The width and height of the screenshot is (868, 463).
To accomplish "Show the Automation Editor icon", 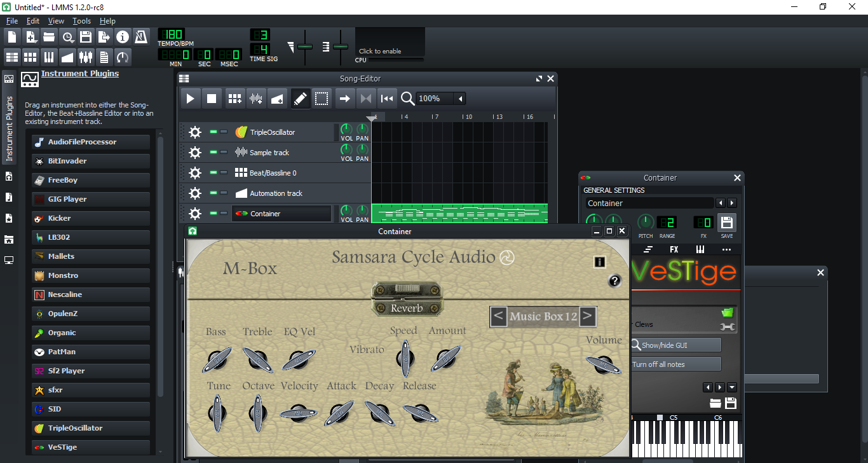I will (67, 57).
